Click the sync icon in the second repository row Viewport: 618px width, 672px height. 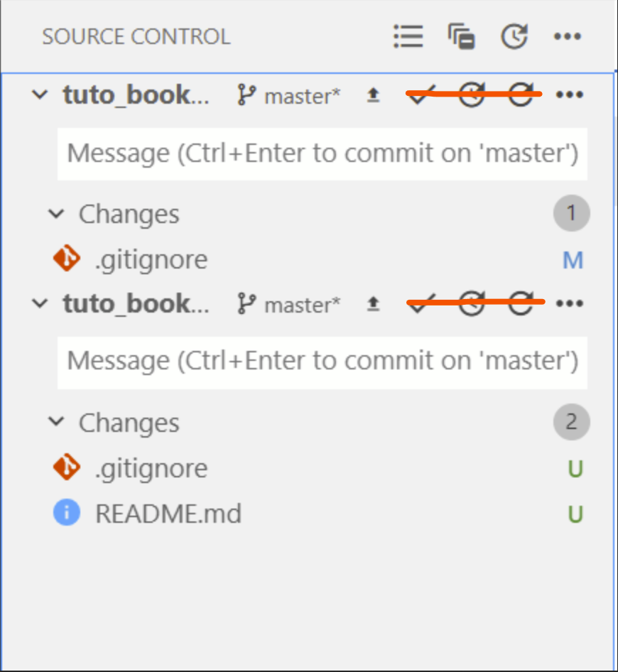pyautogui.click(x=471, y=303)
